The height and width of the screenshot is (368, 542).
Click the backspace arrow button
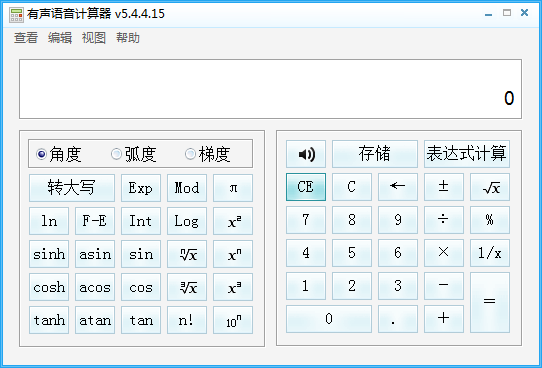pos(398,187)
